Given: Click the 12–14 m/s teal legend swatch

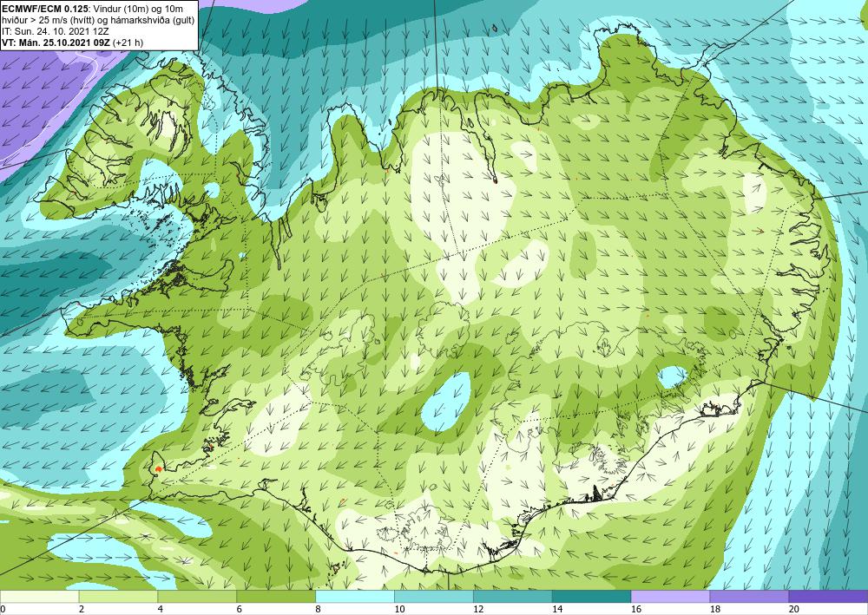Looking at the screenshot, I should pyautogui.click(x=513, y=596).
